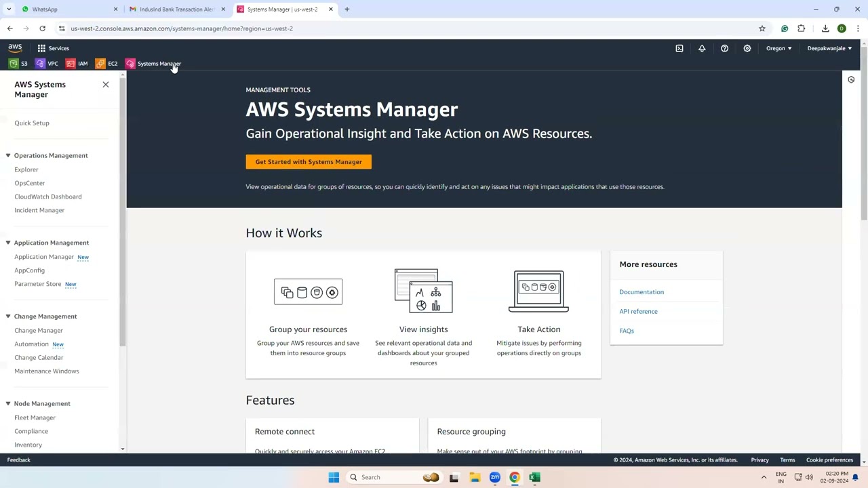Open Quick Setup in the sidebar
The width and height of the screenshot is (868, 488).
click(x=32, y=123)
